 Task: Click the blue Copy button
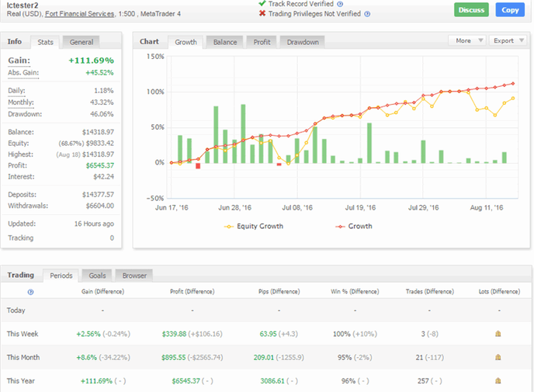tap(510, 10)
